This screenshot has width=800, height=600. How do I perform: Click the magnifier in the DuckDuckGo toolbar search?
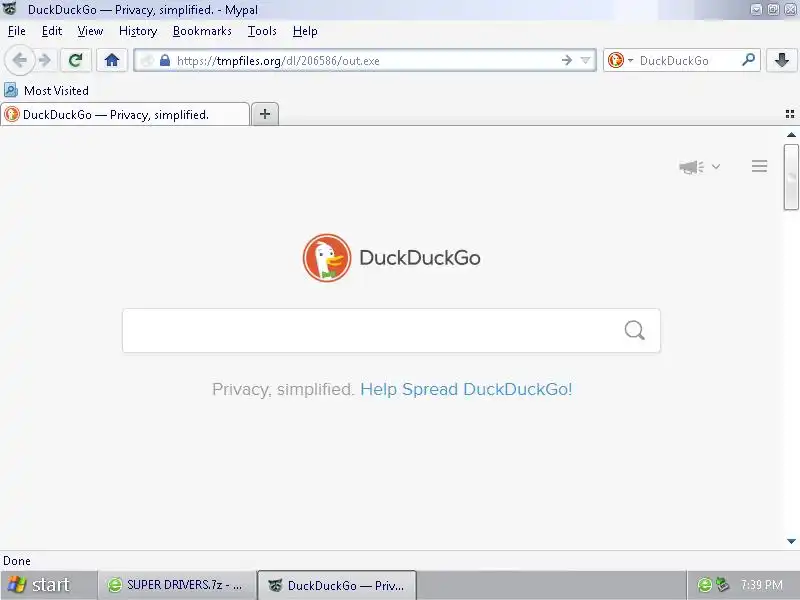click(748, 60)
